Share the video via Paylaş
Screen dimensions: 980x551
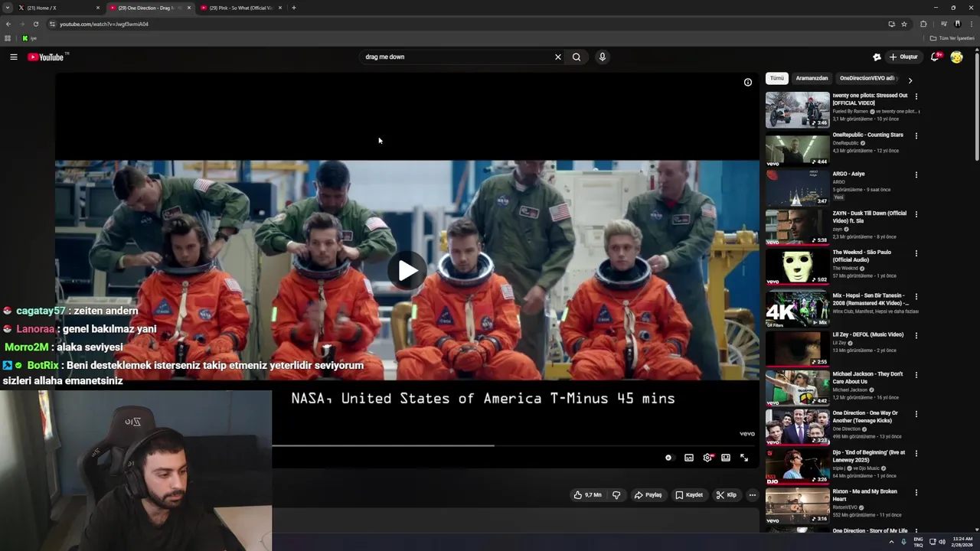click(x=648, y=495)
